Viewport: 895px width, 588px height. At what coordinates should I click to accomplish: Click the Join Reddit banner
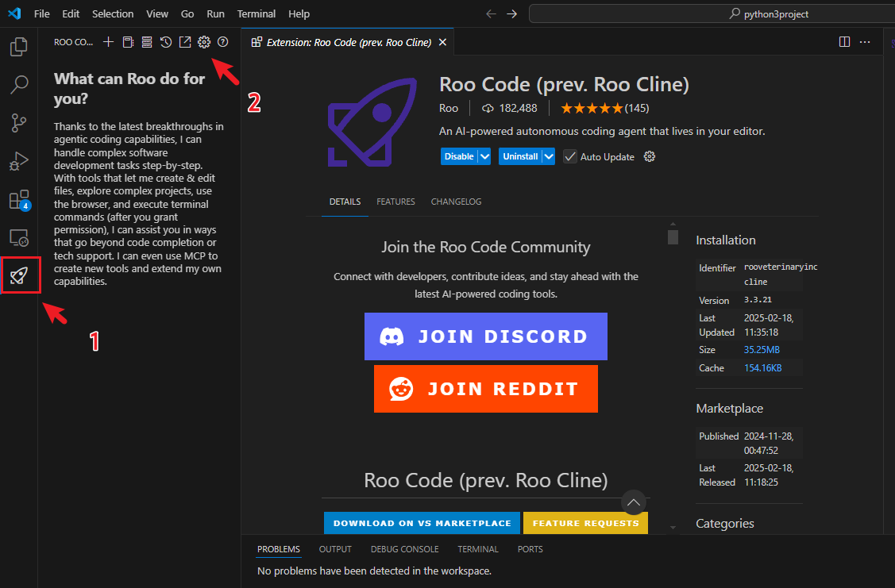click(486, 388)
